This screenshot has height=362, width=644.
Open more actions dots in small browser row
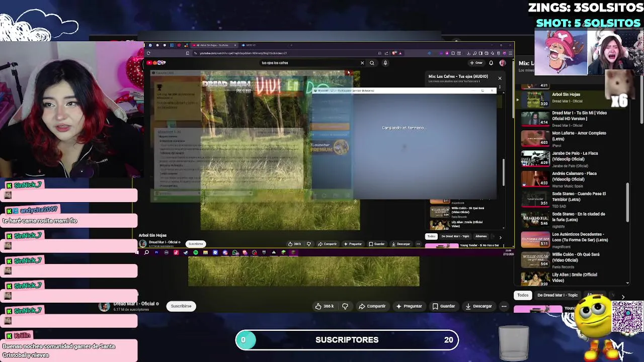[x=418, y=244]
